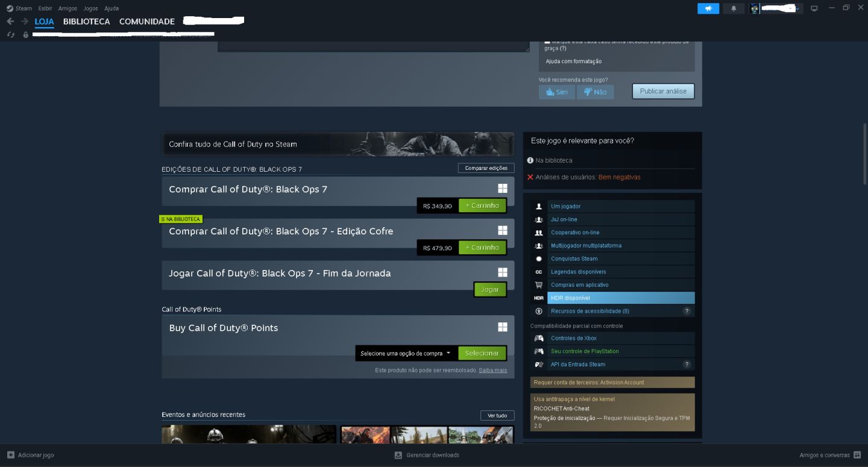This screenshot has width=868, height=467.
Task: Add Black Ops 7 R$ 349,90 edition to cart
Action: [482, 205]
